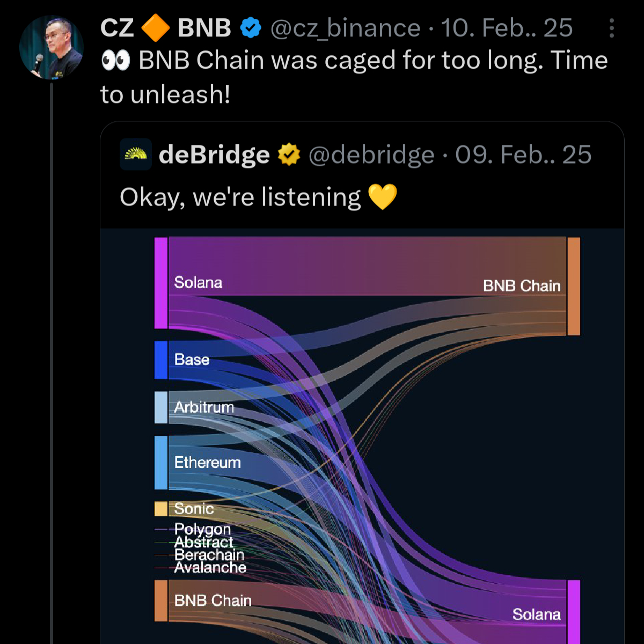Click the blue verified badge next to CZ BNB
Viewport: 644px width, 644px height.
tap(250, 27)
